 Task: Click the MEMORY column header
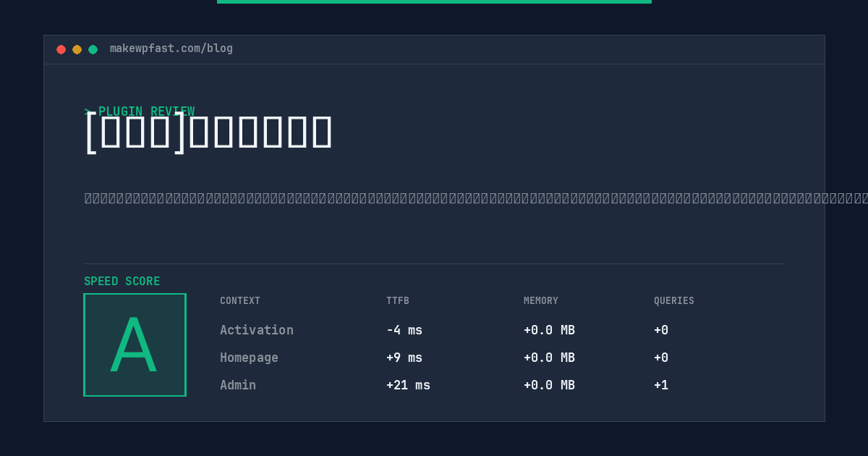pyautogui.click(x=541, y=301)
